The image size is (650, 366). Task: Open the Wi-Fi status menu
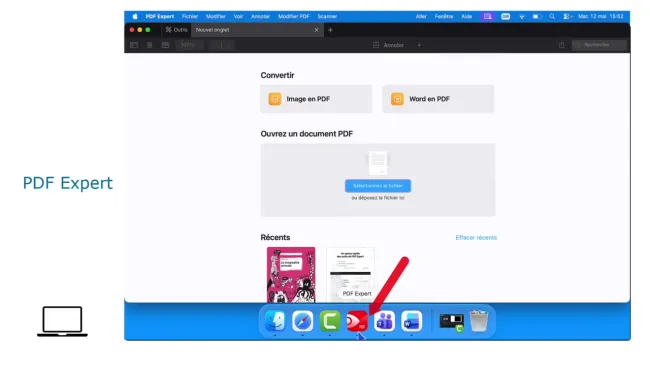coord(522,17)
